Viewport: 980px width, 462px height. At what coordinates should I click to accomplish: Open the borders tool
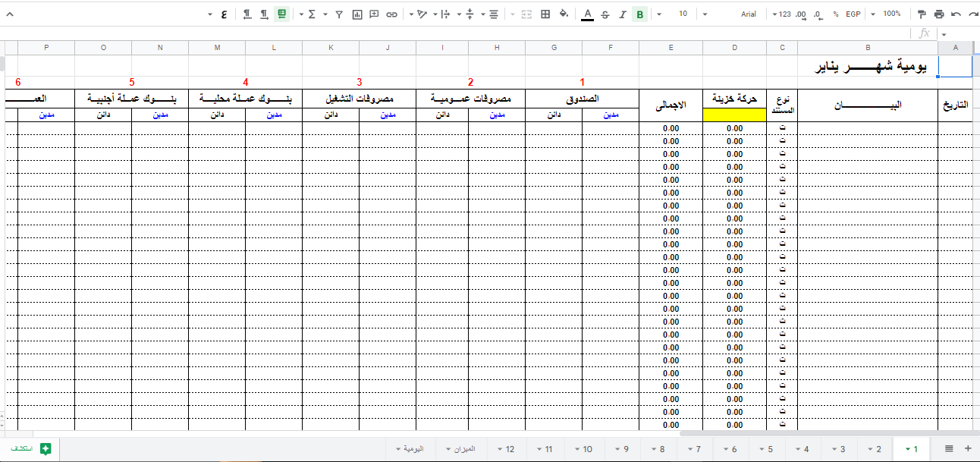pyautogui.click(x=545, y=14)
